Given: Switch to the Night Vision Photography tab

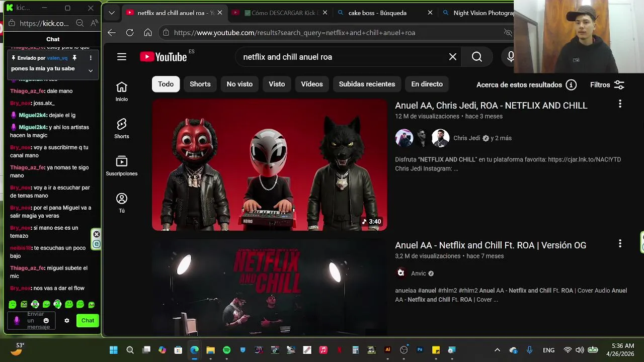Looking at the screenshot, I should [477, 13].
